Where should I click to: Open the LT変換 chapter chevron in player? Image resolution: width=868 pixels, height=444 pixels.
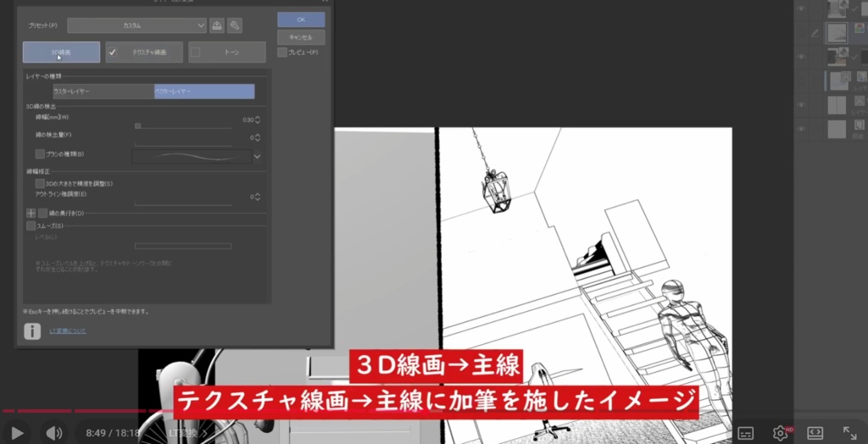tap(205, 433)
